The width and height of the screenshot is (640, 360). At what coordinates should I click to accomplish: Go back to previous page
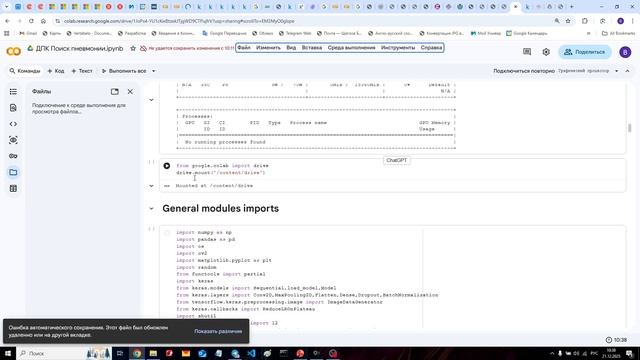(x=7, y=21)
